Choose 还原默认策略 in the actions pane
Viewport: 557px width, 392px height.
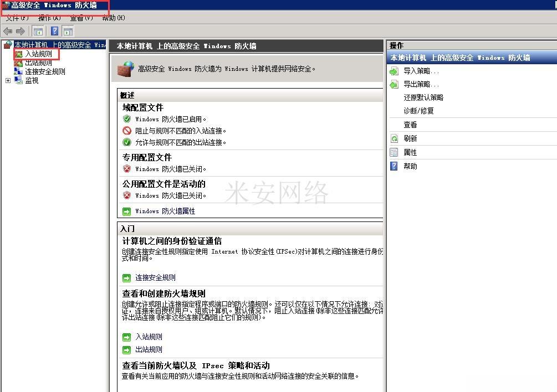coord(423,97)
